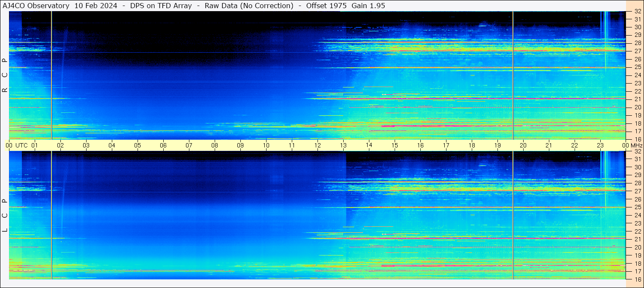Click the 23 hour tick on time axis
Image resolution: width=644 pixels, height=288 pixels.
[x=600, y=145]
